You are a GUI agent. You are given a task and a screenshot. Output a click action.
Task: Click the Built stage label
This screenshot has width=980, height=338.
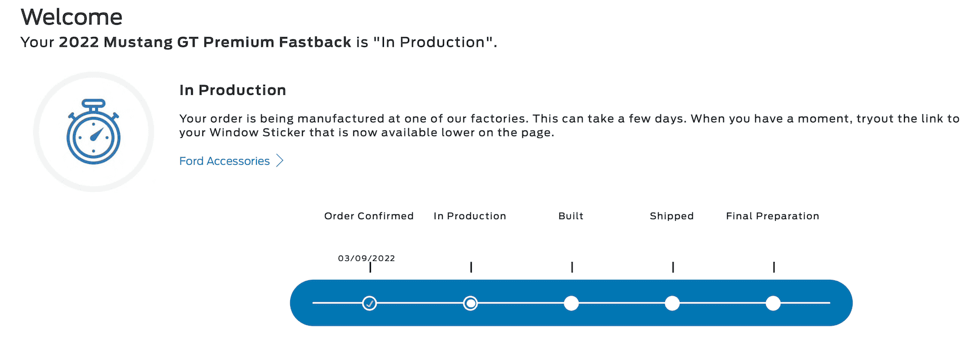(571, 216)
